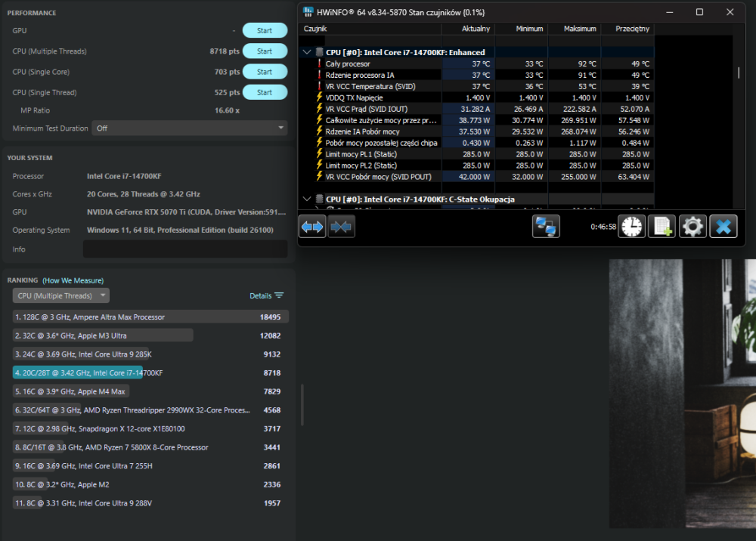
Task: Start the GPU benchmark test
Action: (265, 30)
